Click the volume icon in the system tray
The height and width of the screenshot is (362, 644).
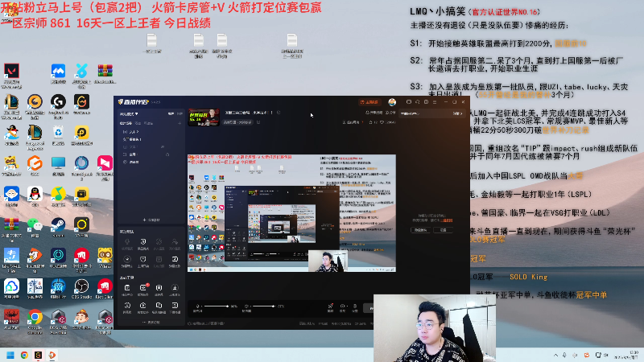click(x=606, y=355)
